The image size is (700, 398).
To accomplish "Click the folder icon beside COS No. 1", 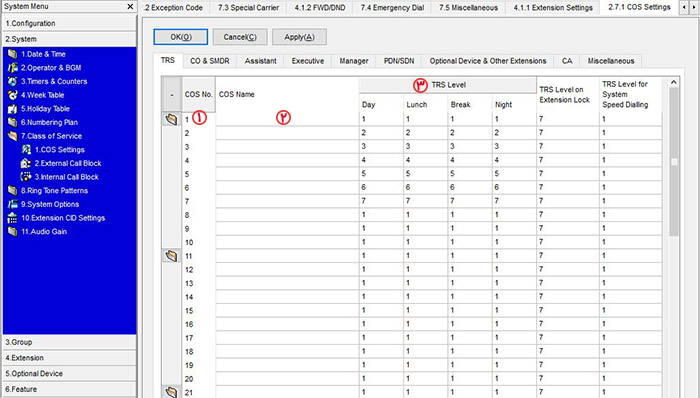I will [x=171, y=119].
